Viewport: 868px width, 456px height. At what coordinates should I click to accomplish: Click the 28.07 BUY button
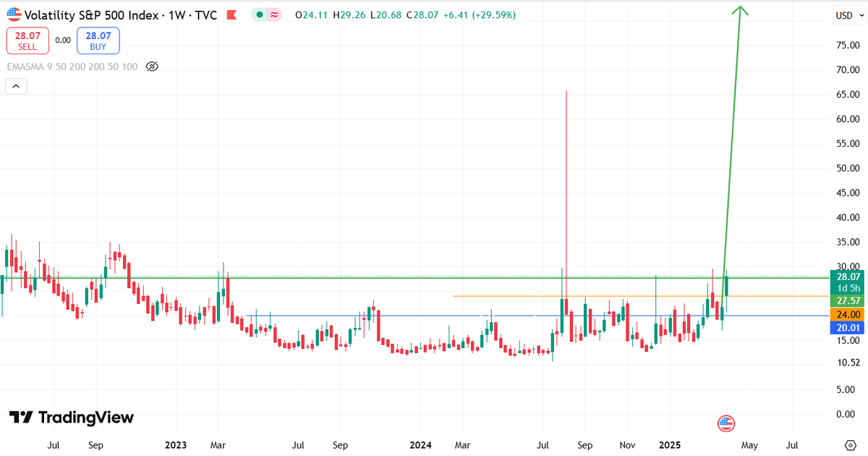pyautogui.click(x=98, y=41)
